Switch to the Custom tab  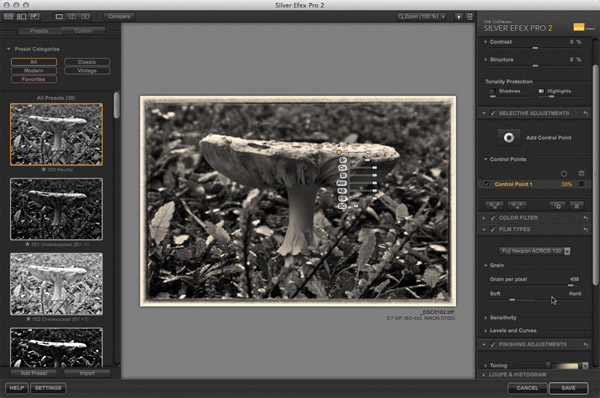tap(83, 31)
